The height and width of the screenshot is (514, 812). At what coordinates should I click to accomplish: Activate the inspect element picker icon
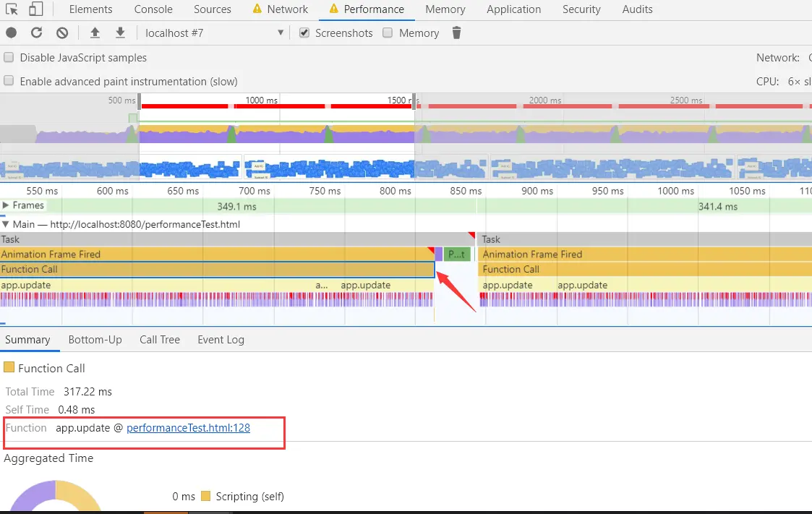(x=12, y=9)
